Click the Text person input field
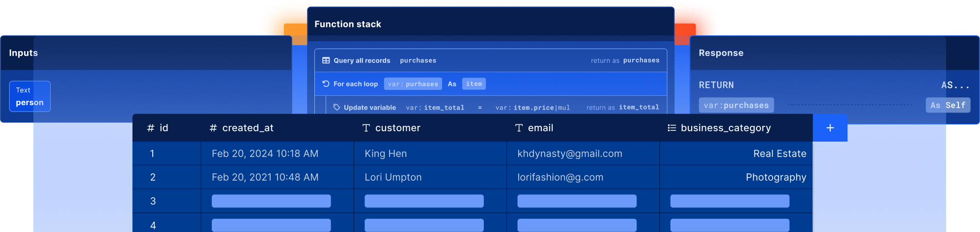 coord(30,96)
